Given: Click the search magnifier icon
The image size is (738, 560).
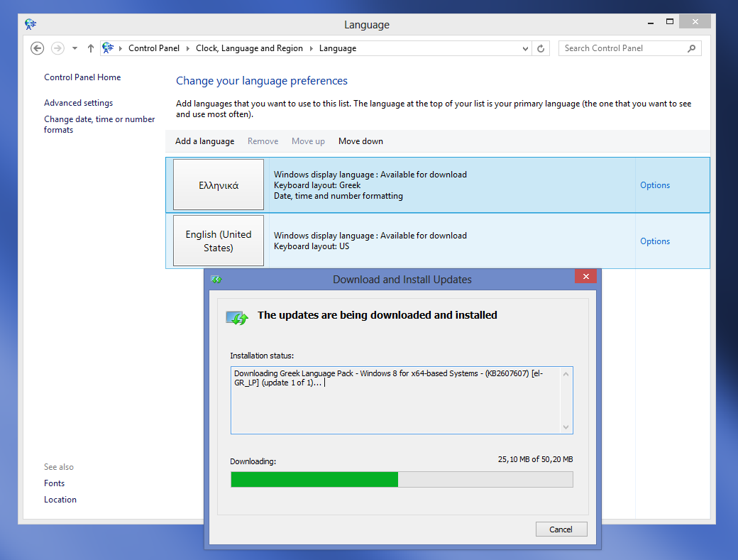Looking at the screenshot, I should (x=691, y=48).
